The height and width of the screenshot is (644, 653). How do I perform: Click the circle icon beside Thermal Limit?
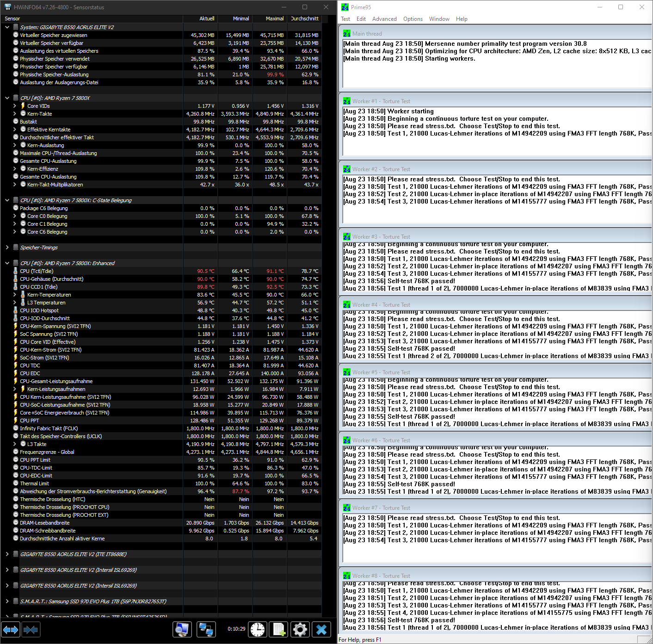click(x=16, y=483)
